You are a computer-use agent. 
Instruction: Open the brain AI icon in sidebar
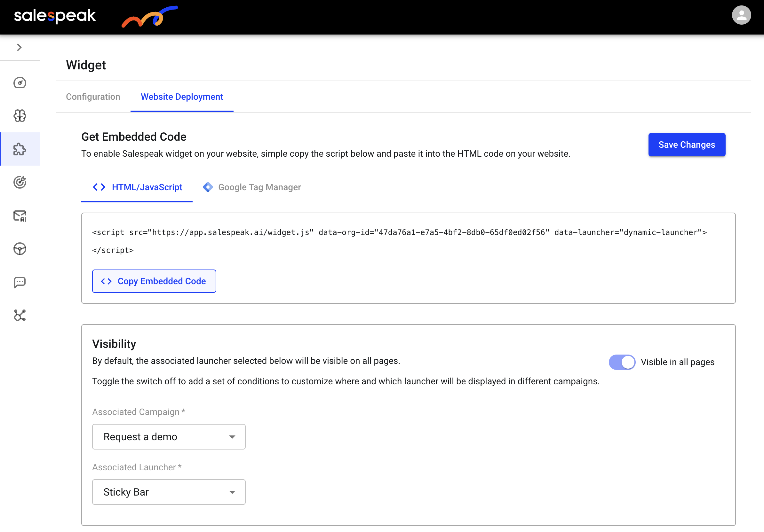click(x=20, y=116)
